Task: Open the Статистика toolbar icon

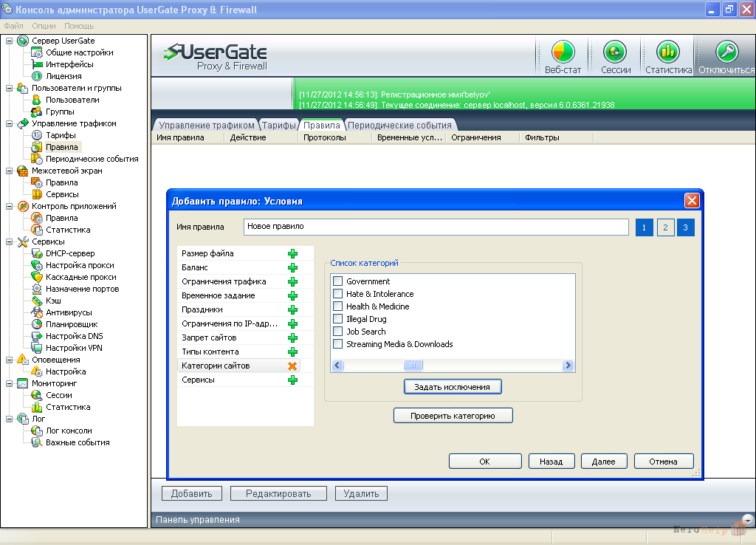Action: pos(668,52)
